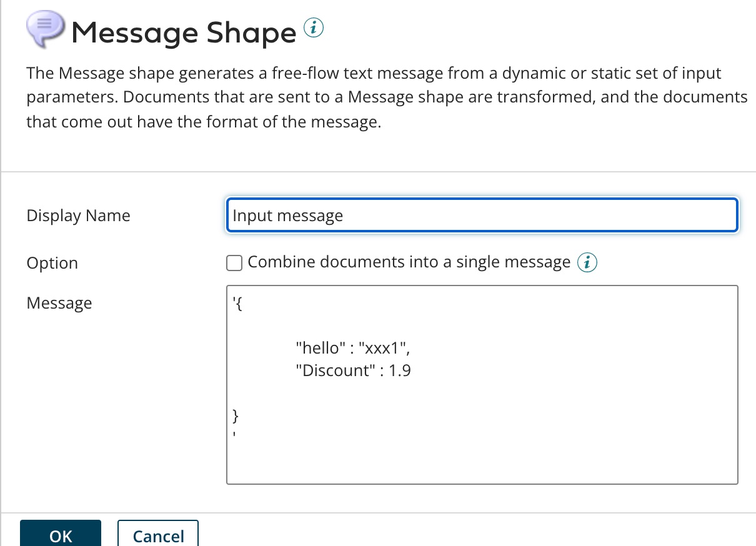The width and height of the screenshot is (756, 546).
Task: Click the Message shape description paragraph
Action: [375, 98]
